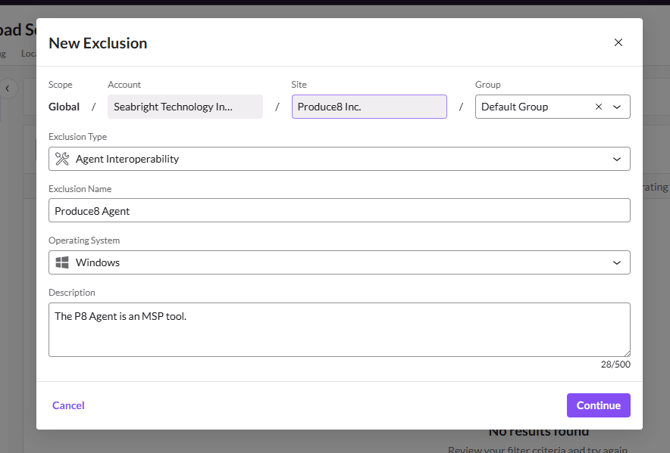Click the 28/500 character counter
Screen dimensions: 670x453
coord(615,365)
